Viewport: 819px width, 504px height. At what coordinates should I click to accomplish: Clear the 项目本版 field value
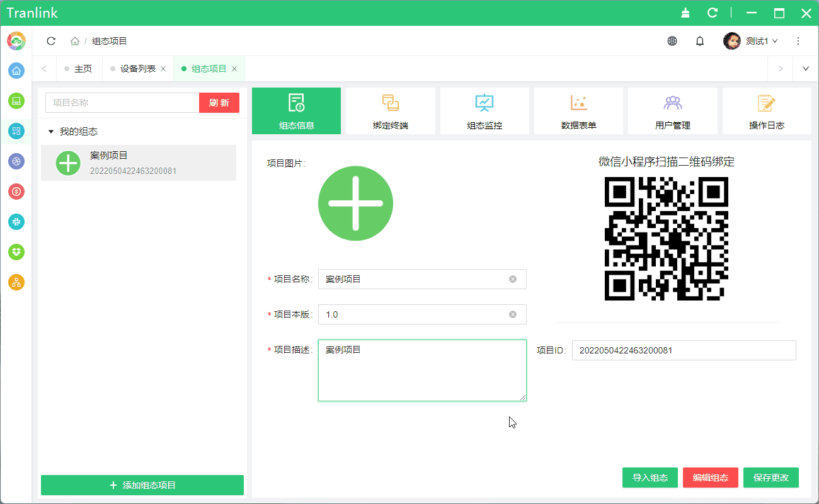tap(513, 314)
